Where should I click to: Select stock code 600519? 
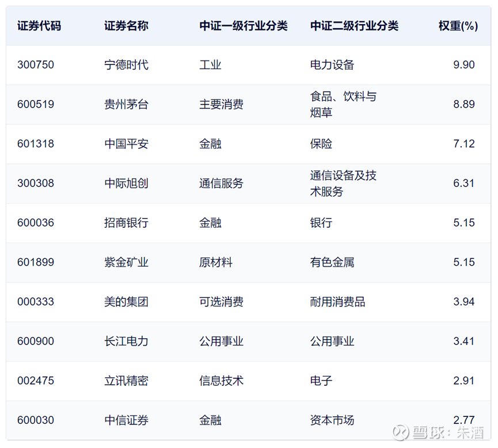(36, 104)
